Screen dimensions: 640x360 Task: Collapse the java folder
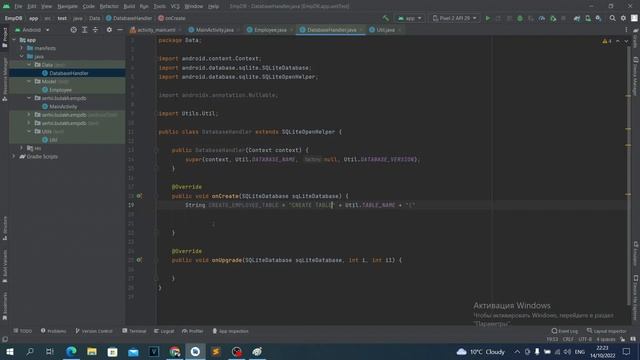[22, 56]
